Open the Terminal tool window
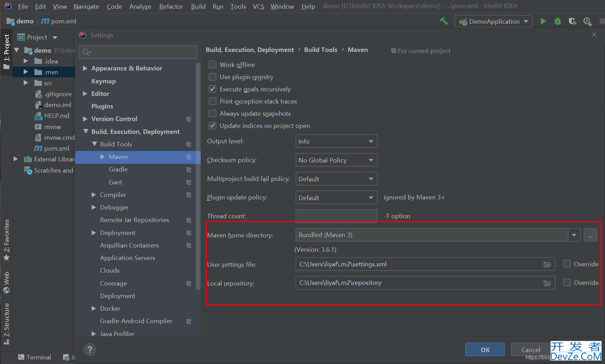This screenshot has width=605, height=364. pos(34,357)
